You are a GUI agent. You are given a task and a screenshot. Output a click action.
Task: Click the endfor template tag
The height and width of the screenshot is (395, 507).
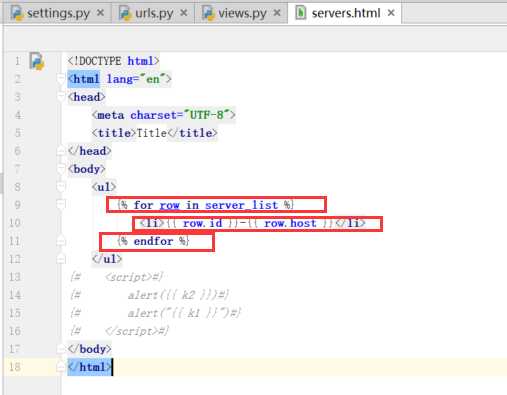153,241
